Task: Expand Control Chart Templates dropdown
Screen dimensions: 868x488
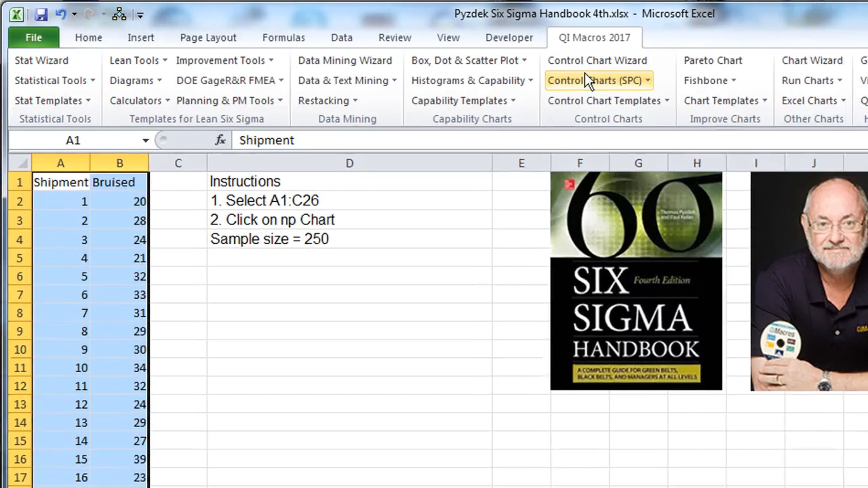Action: [608, 100]
